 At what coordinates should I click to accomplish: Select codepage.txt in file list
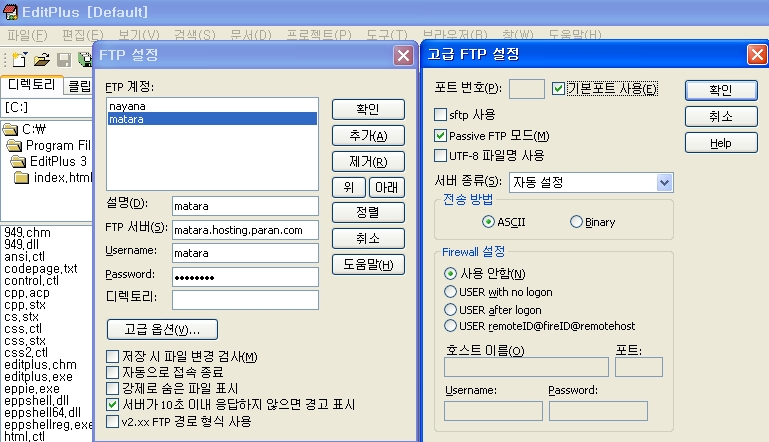(x=41, y=268)
